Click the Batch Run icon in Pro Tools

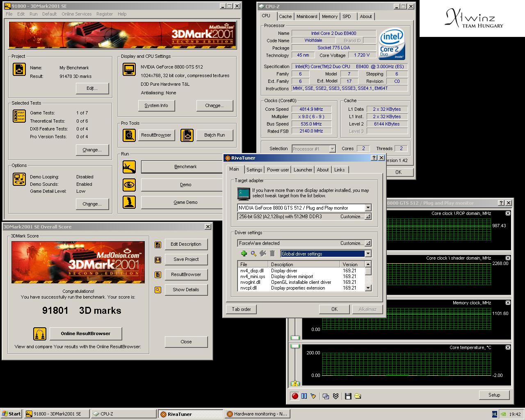coord(187,135)
